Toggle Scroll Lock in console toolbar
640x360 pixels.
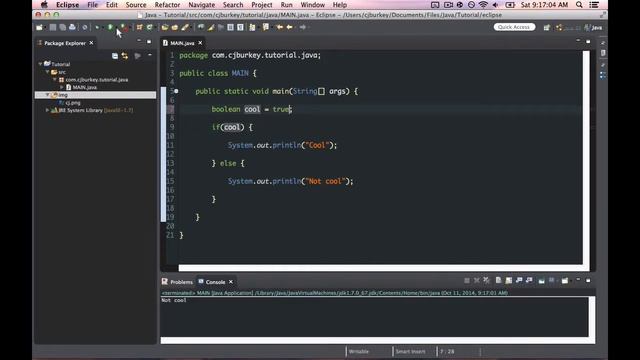point(509,280)
